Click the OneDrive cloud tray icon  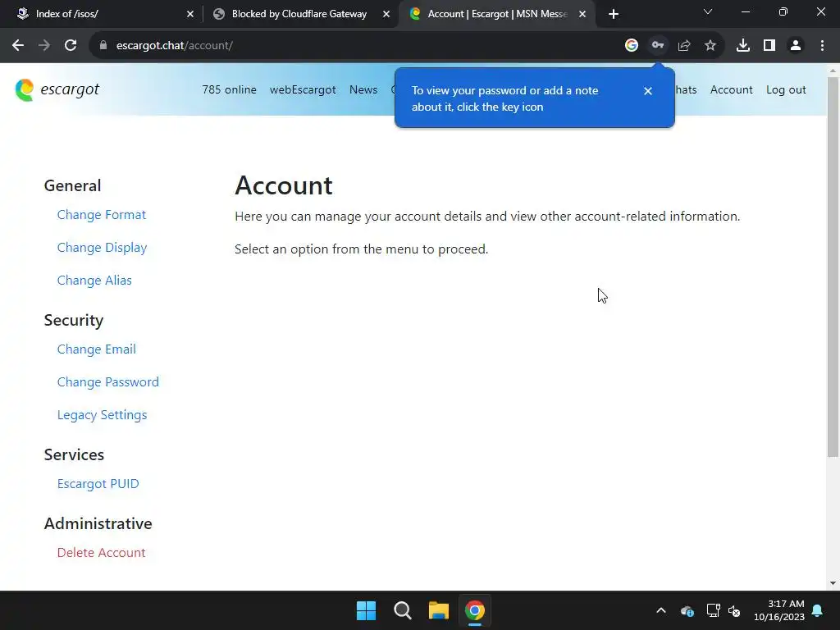pyautogui.click(x=687, y=610)
